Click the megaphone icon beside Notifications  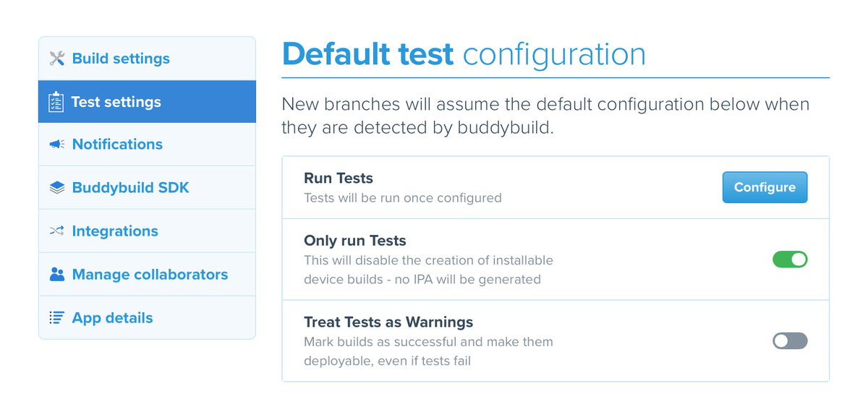[57, 145]
